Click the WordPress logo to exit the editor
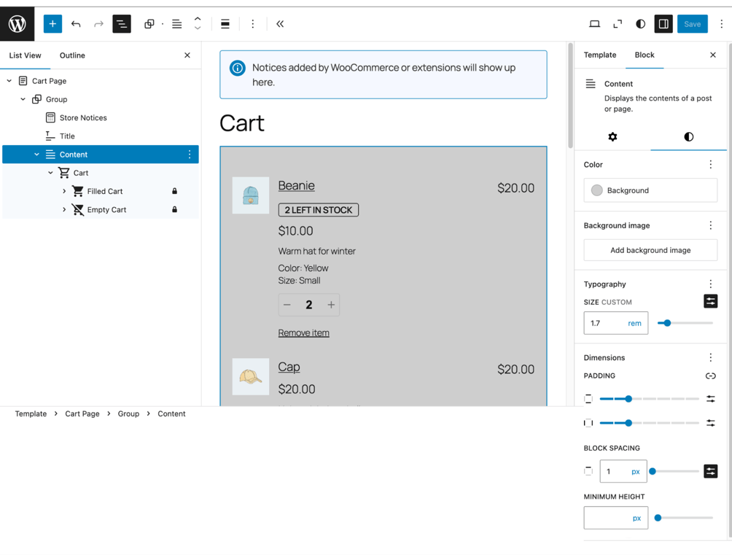Image resolution: width=732 pixels, height=560 pixels. coord(16,23)
